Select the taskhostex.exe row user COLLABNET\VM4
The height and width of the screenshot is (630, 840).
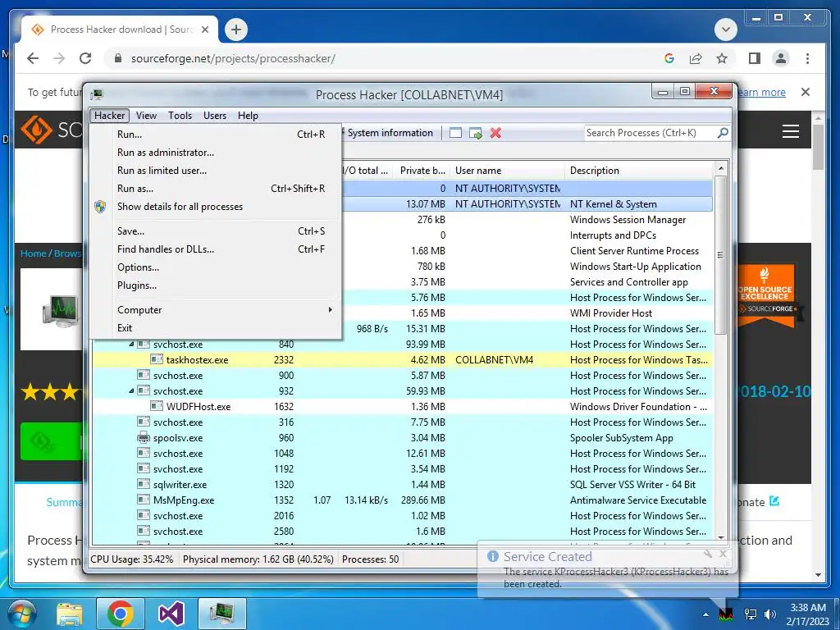tap(494, 360)
